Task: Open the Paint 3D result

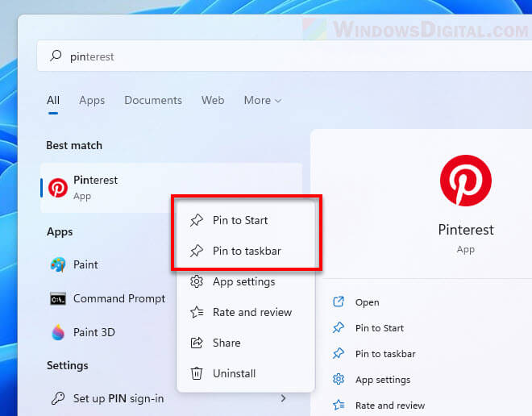Action: pyautogui.click(x=94, y=332)
